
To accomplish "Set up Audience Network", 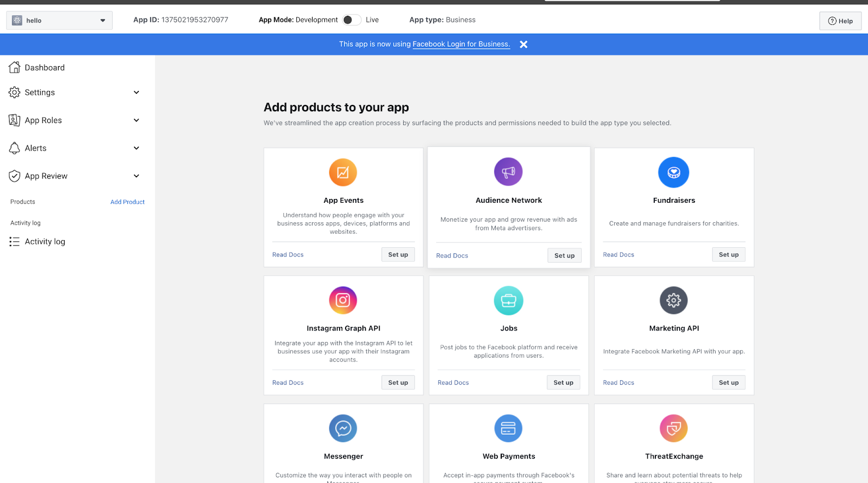I will click(x=564, y=256).
